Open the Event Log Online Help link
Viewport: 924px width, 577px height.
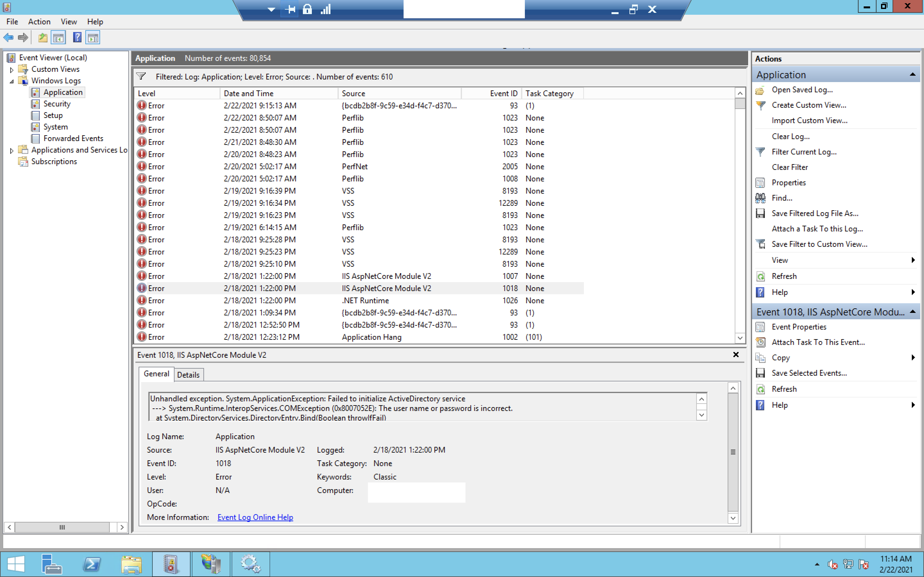[x=255, y=517]
